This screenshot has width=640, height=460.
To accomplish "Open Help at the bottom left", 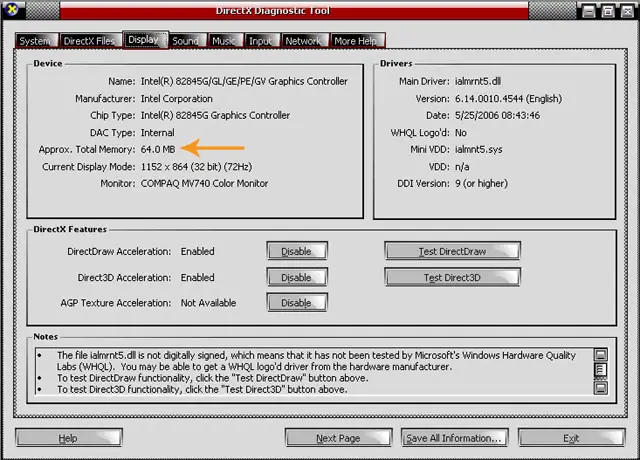I will click(68, 438).
